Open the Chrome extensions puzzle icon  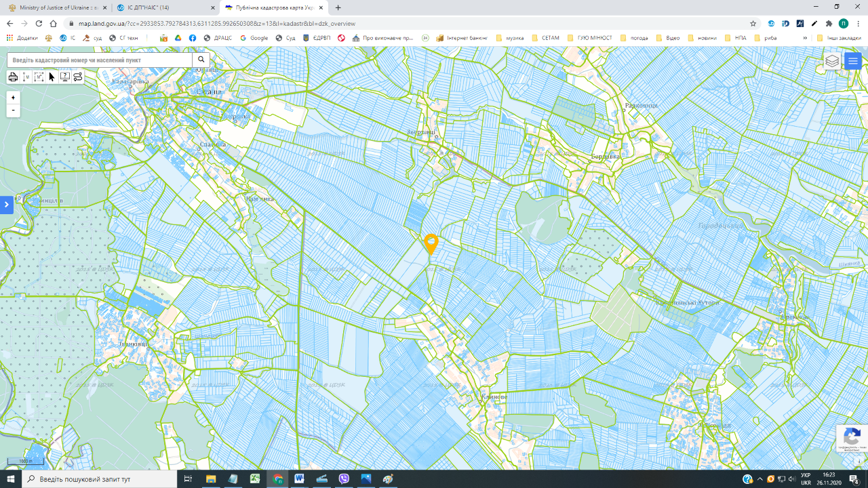click(x=829, y=23)
